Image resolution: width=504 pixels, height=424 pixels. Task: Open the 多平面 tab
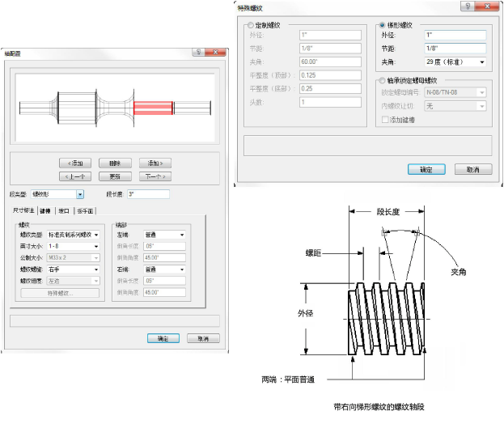[x=84, y=211]
